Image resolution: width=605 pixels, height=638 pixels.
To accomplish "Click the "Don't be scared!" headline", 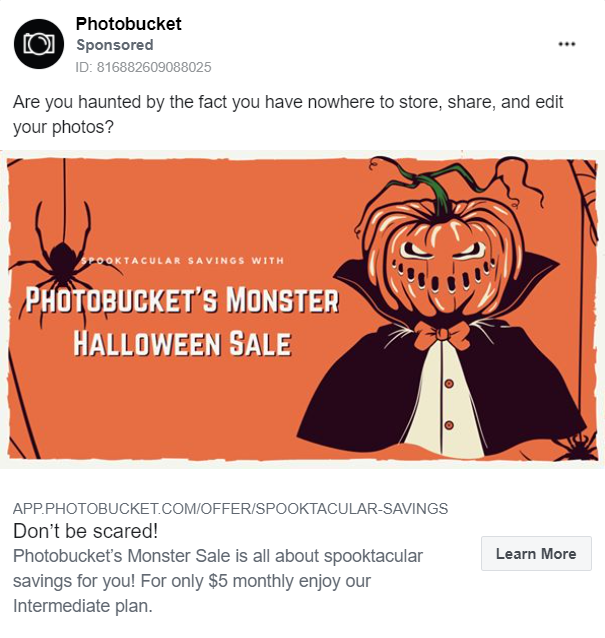I will coord(85,531).
